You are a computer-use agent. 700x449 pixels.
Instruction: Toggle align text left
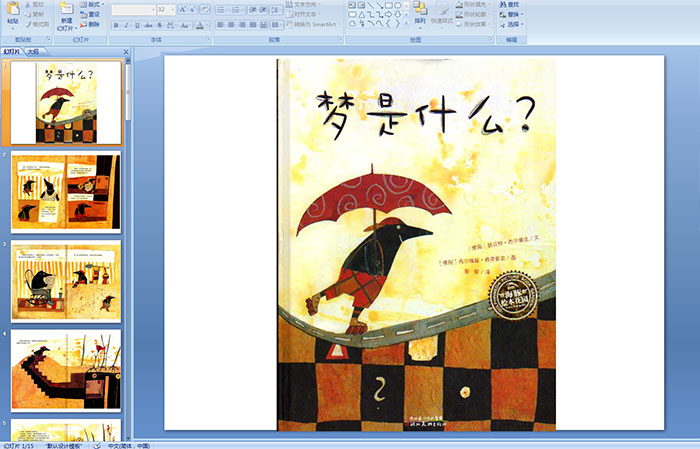[221, 25]
